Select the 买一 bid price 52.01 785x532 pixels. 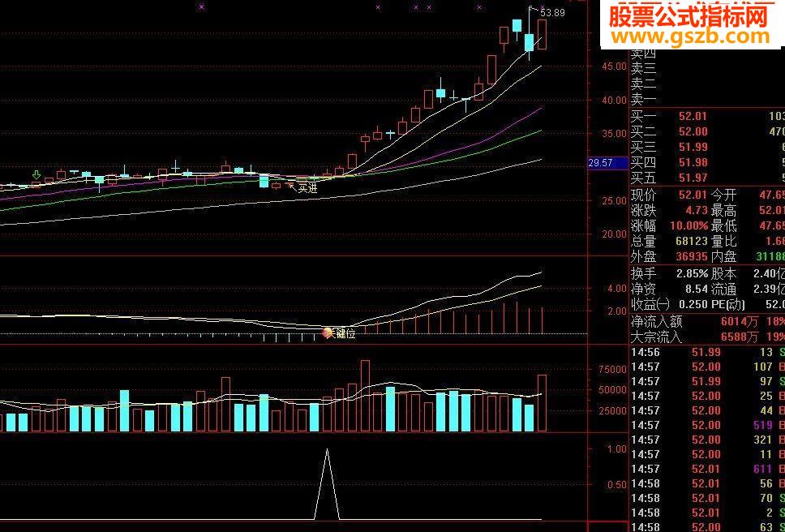click(x=693, y=116)
